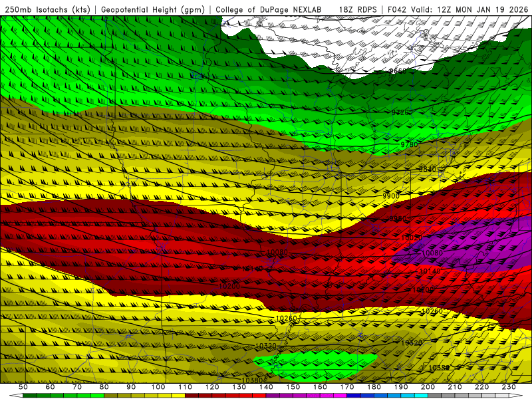Pick the bright yellow swatch just before 110
The height and width of the screenshot is (399, 532).
point(178,396)
